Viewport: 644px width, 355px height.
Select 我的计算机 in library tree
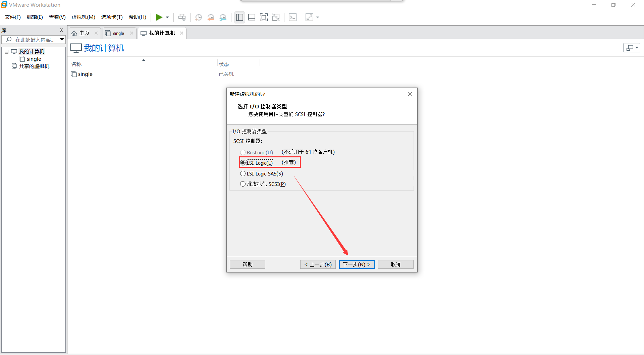(32, 51)
